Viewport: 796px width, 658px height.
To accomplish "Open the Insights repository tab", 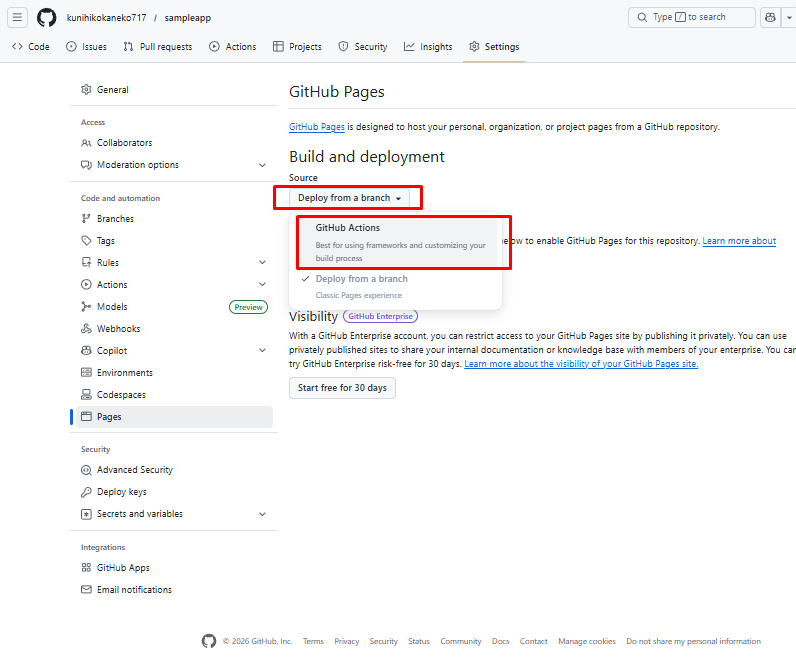I will click(x=428, y=47).
